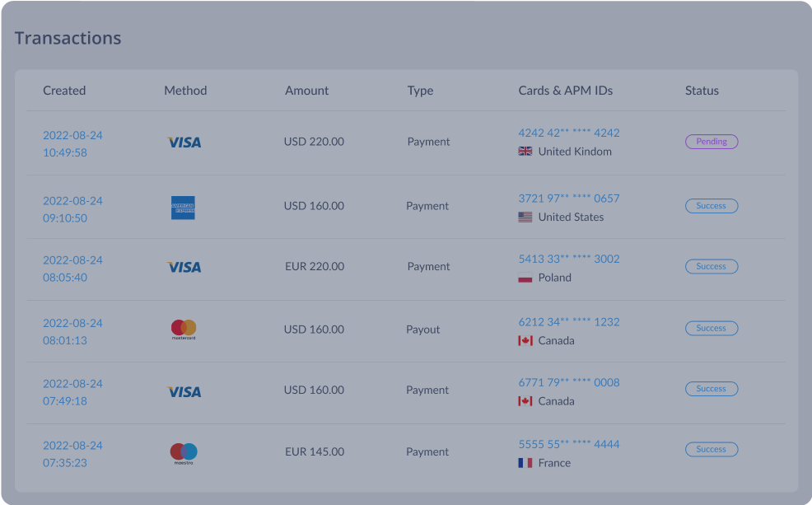The width and height of the screenshot is (812, 505).
Task: Click the Mastercard icon on the Payout row
Action: pyautogui.click(x=183, y=329)
